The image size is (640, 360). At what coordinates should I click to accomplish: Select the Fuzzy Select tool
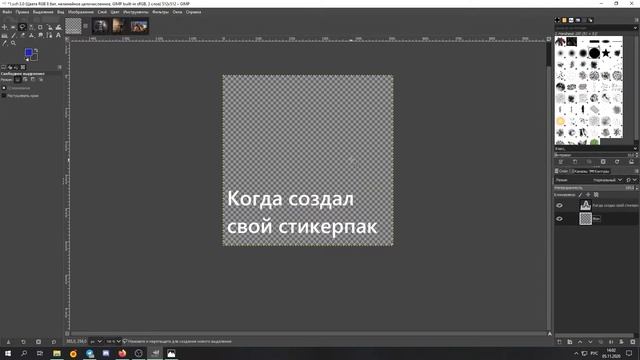[31, 27]
